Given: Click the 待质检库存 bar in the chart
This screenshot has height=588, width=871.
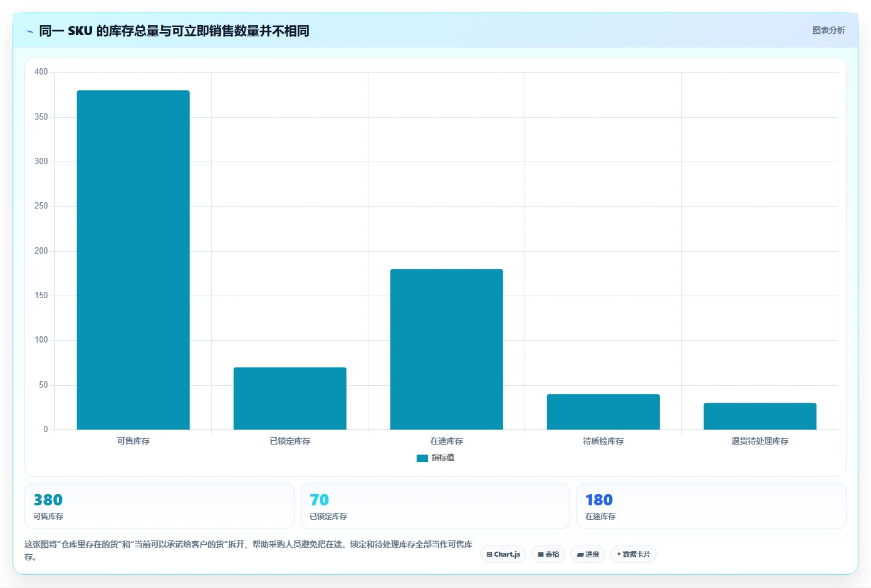Looking at the screenshot, I should click(x=603, y=412).
